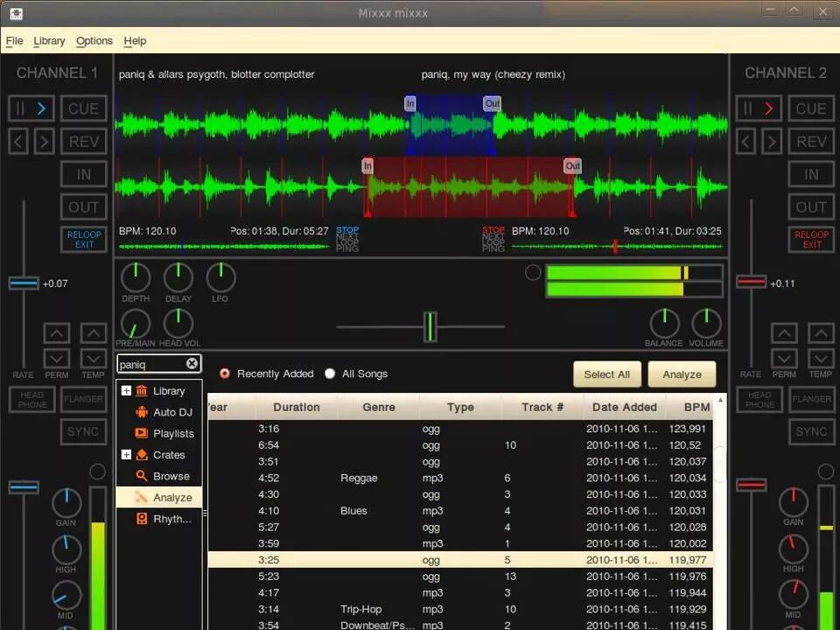Click the crossfader slider handle

(430, 326)
